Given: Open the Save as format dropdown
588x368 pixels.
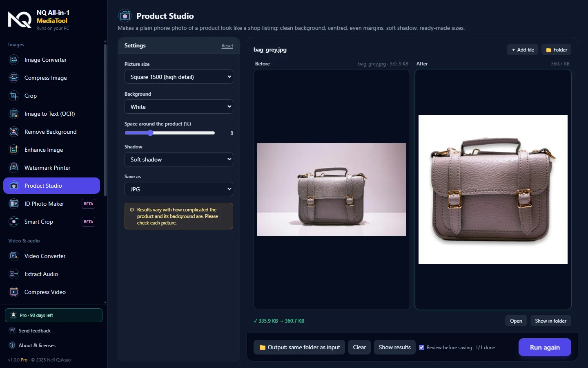Looking at the screenshot, I should (179, 189).
